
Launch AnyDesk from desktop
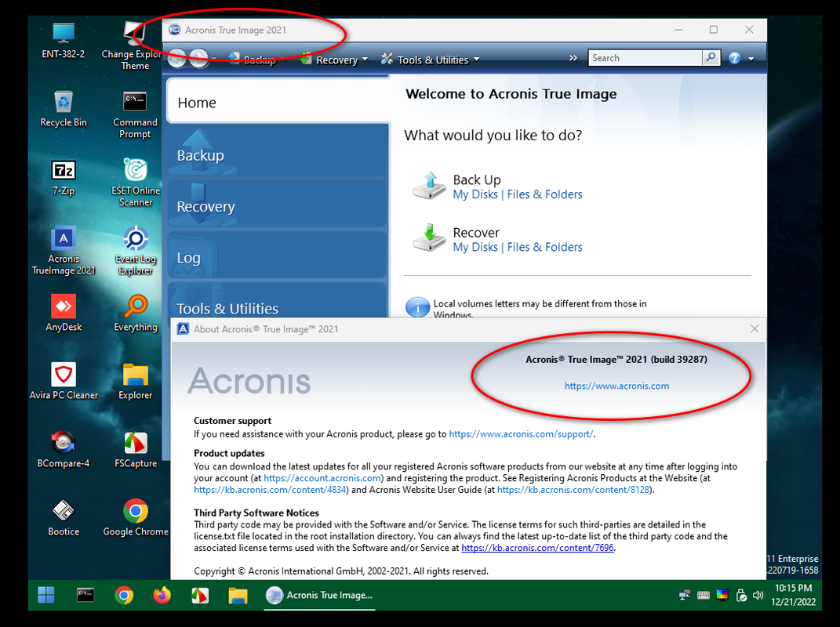(64, 313)
